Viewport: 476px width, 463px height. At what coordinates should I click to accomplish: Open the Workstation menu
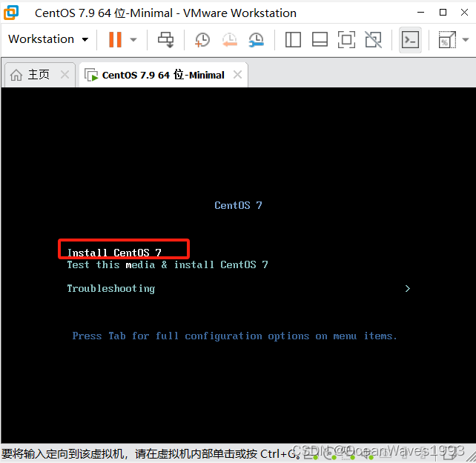tap(48, 39)
